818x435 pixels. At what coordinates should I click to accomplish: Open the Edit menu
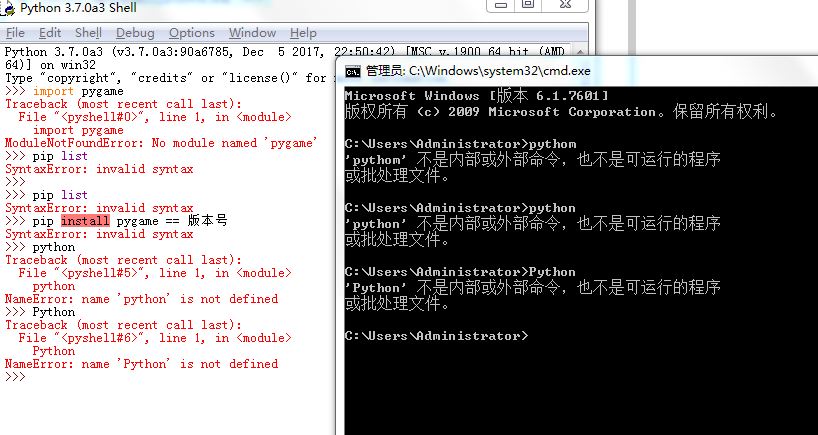pos(50,33)
